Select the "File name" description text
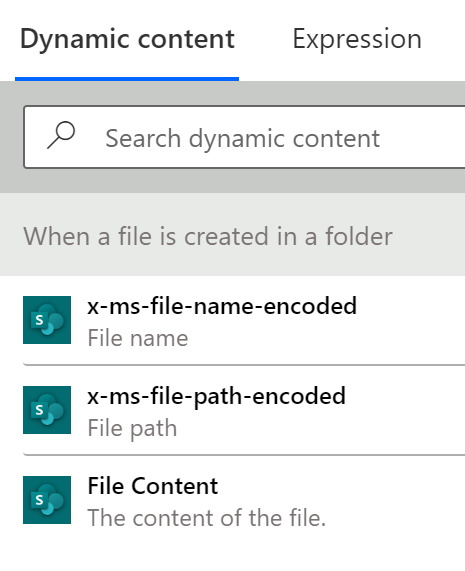Viewport: 465px width, 571px height. 138,338
